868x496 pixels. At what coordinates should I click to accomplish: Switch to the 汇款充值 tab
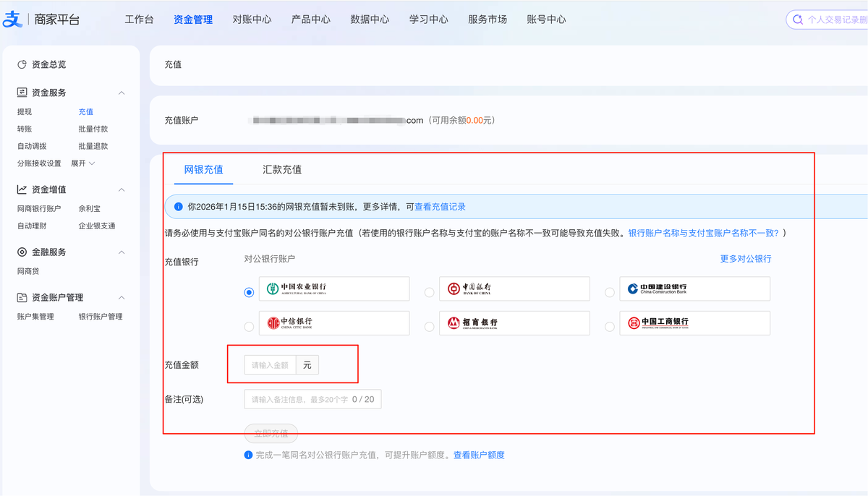(282, 170)
